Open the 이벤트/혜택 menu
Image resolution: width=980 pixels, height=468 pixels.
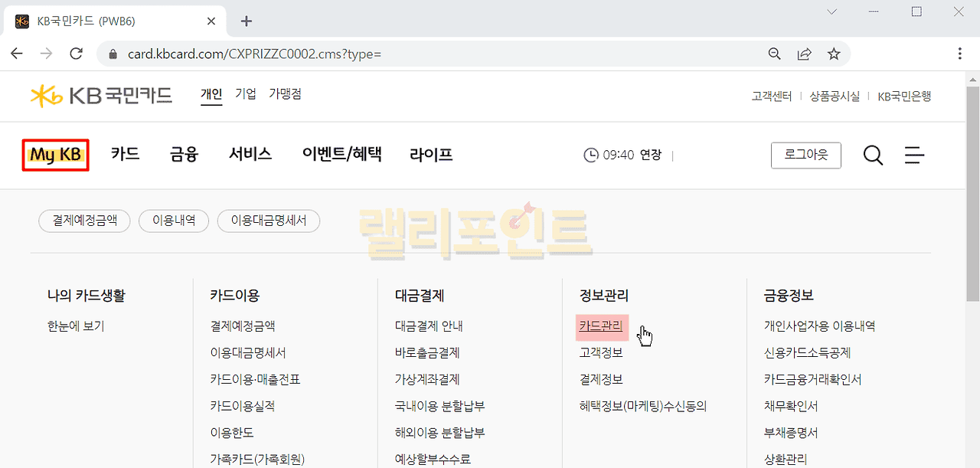[x=341, y=154]
